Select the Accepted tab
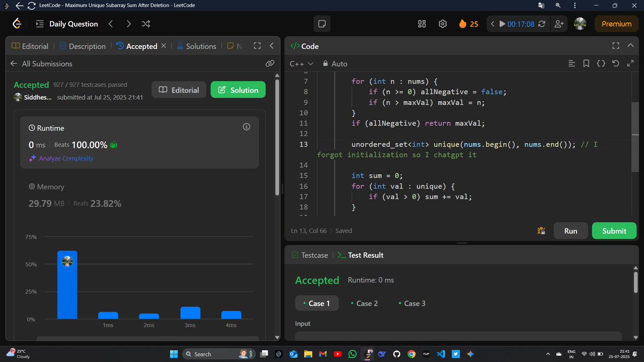 tap(137, 46)
